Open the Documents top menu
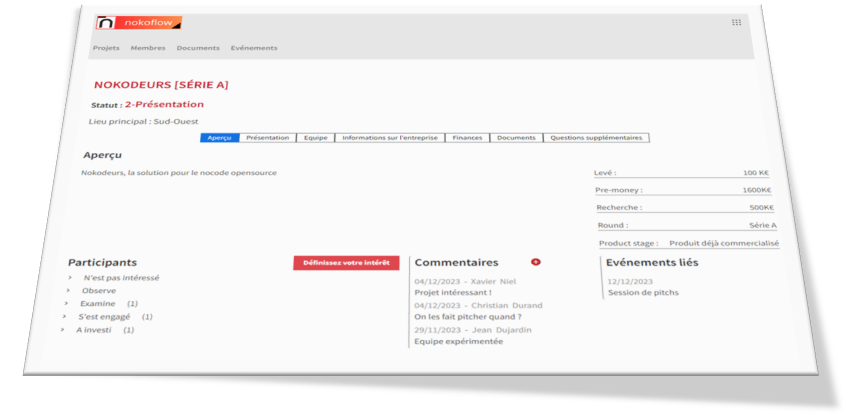 tap(198, 48)
